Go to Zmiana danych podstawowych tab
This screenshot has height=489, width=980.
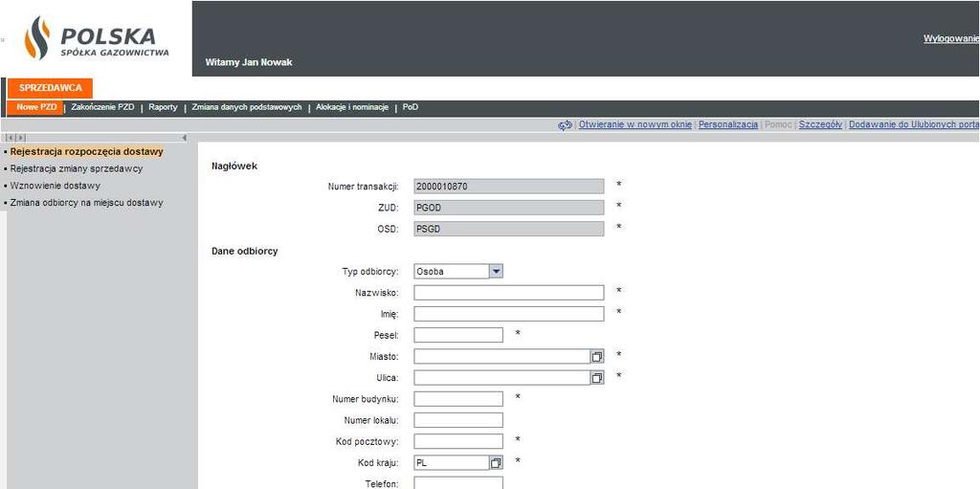point(247,107)
